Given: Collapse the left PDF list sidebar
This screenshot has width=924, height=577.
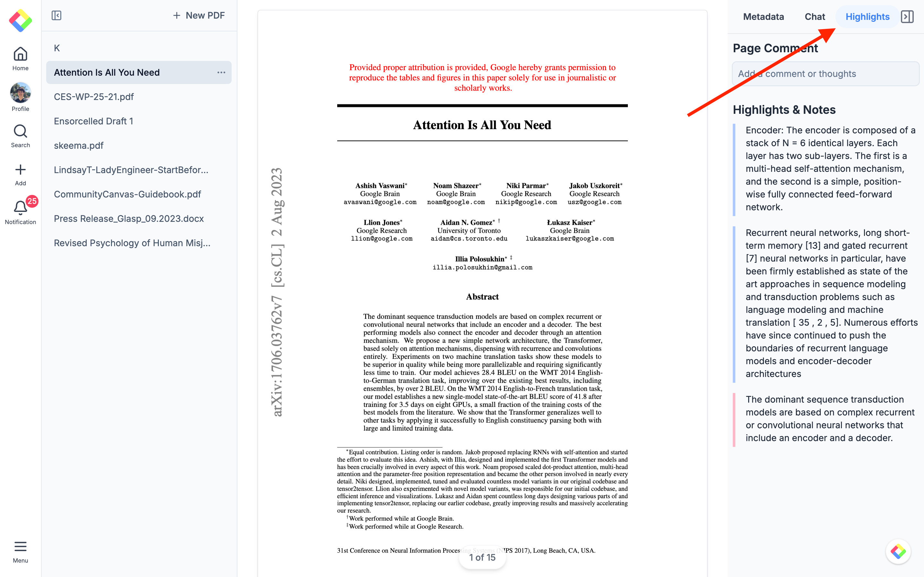Looking at the screenshot, I should [x=56, y=16].
